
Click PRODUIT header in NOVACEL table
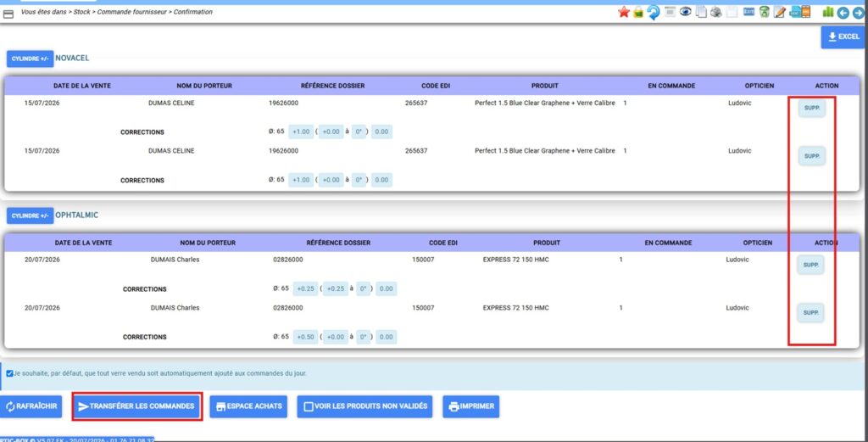(x=545, y=86)
